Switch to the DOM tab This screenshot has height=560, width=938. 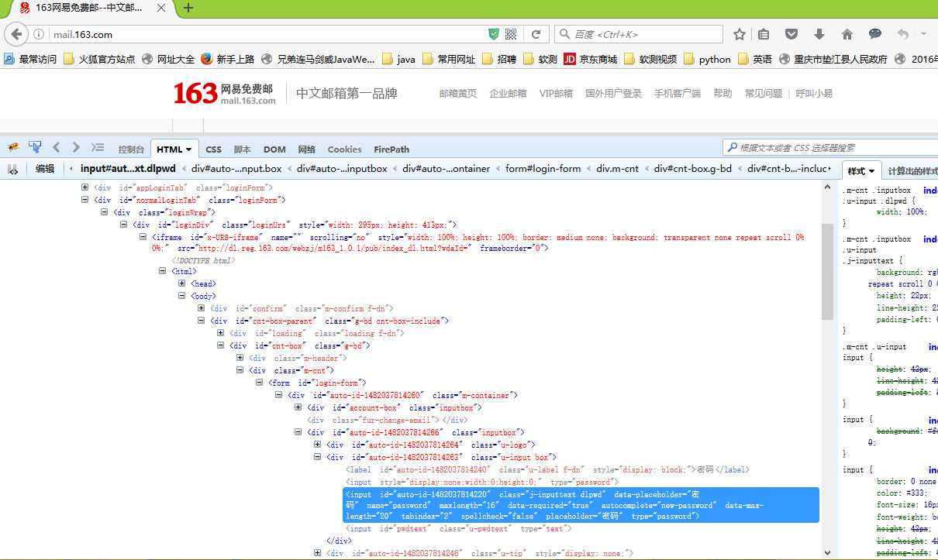274,149
